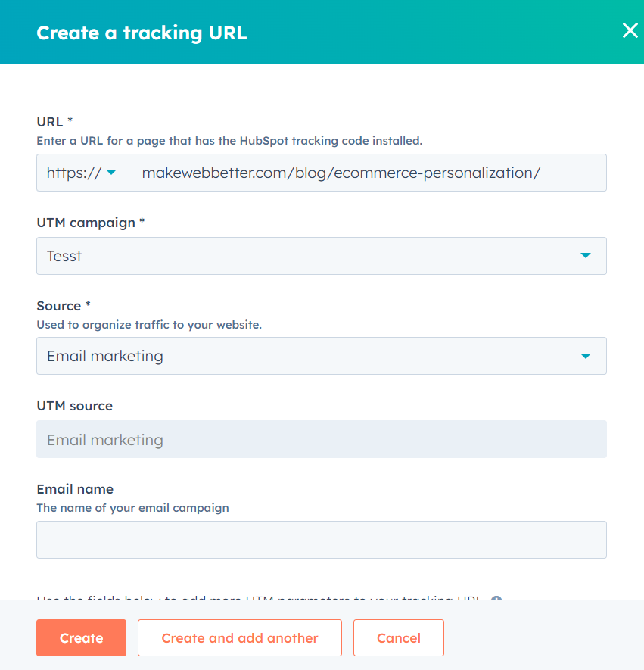This screenshot has width=644, height=670.
Task: Click the Tesst campaign value text
Action: [64, 256]
